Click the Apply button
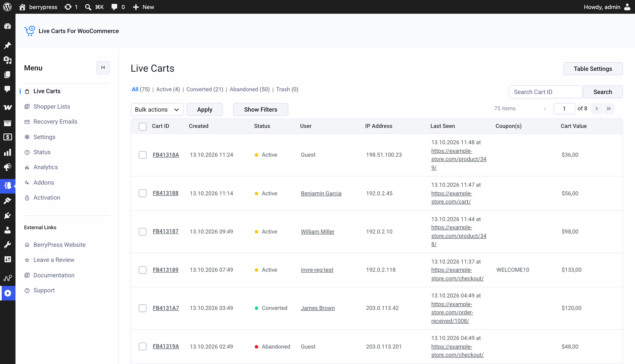This screenshot has height=364, width=635. [x=205, y=109]
